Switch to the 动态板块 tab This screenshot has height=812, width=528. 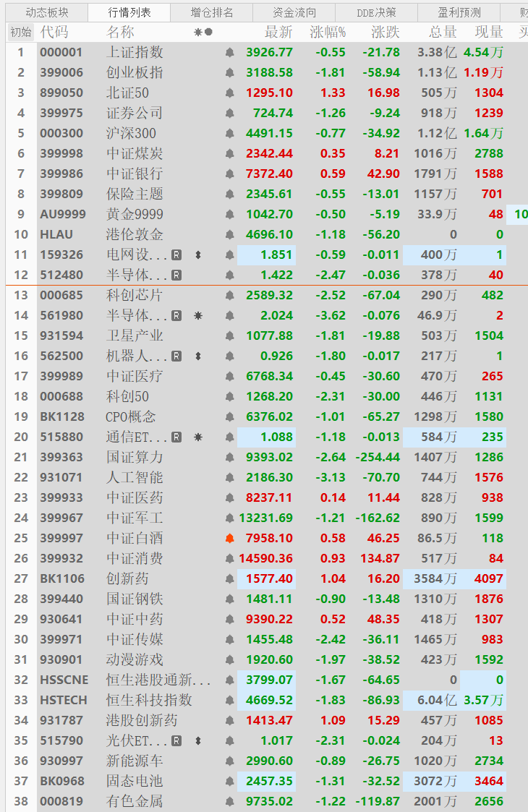[x=46, y=12]
